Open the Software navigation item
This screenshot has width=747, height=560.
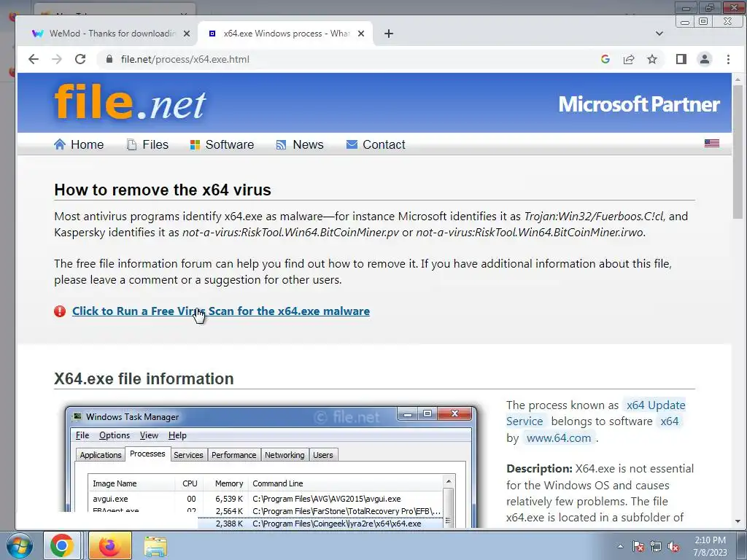coord(222,144)
